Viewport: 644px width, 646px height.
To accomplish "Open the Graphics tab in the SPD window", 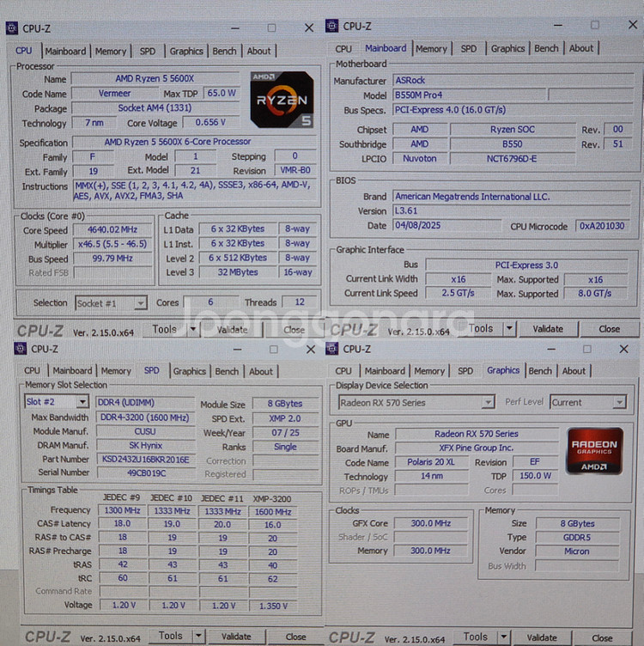I will coord(189,371).
